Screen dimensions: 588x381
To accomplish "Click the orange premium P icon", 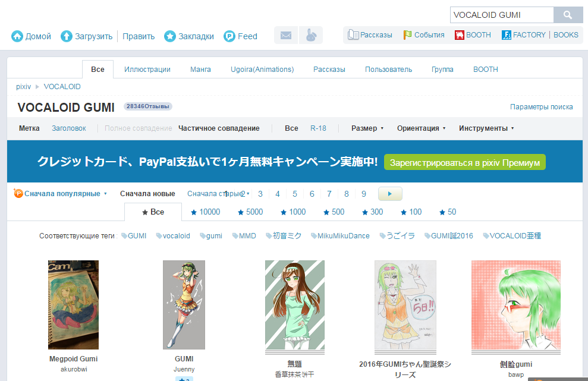I will pyautogui.click(x=18, y=193).
